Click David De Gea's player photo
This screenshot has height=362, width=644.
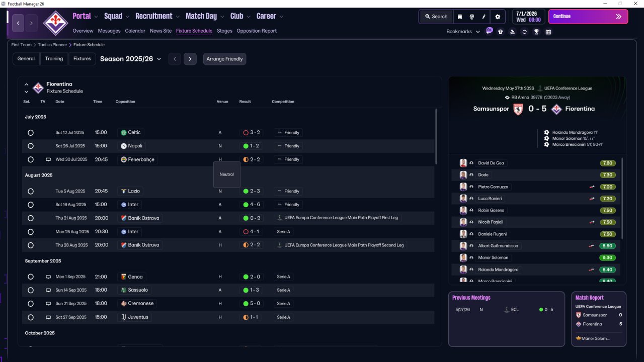[463, 163]
